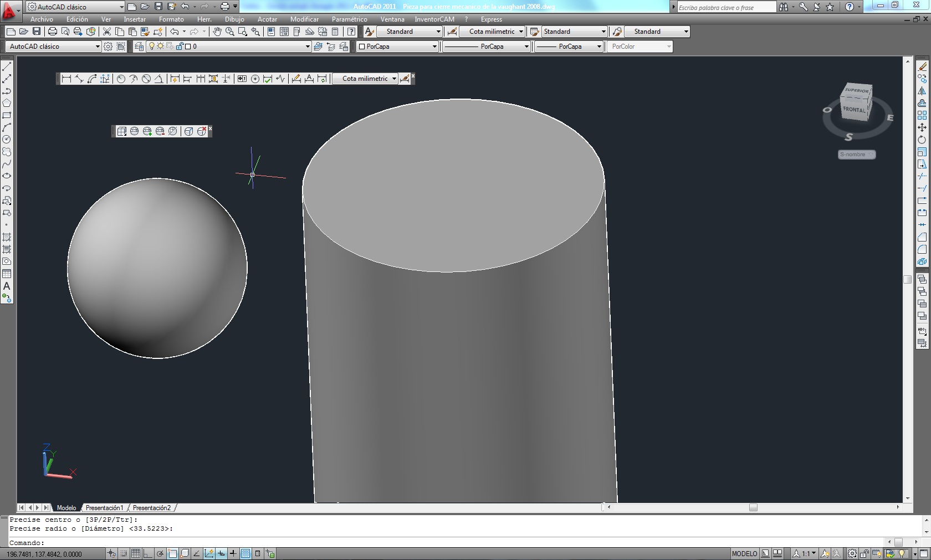Select the Mirror modify tool
This screenshot has width=931, height=560.
point(922,91)
